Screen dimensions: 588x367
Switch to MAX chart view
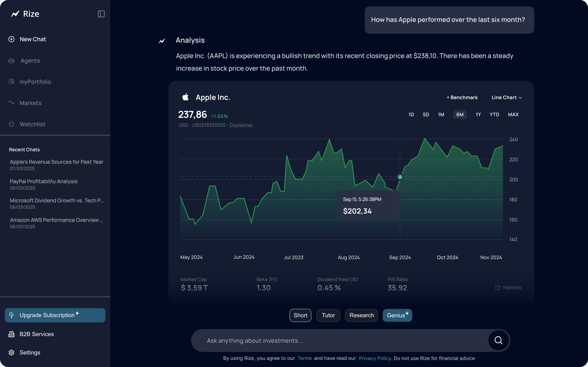click(513, 115)
